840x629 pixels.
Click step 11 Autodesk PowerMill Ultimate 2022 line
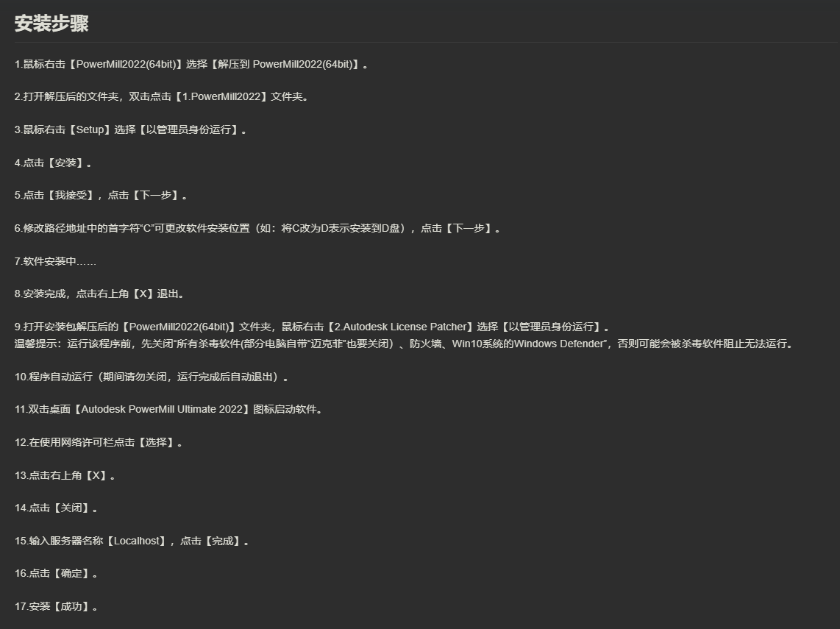[x=168, y=409]
